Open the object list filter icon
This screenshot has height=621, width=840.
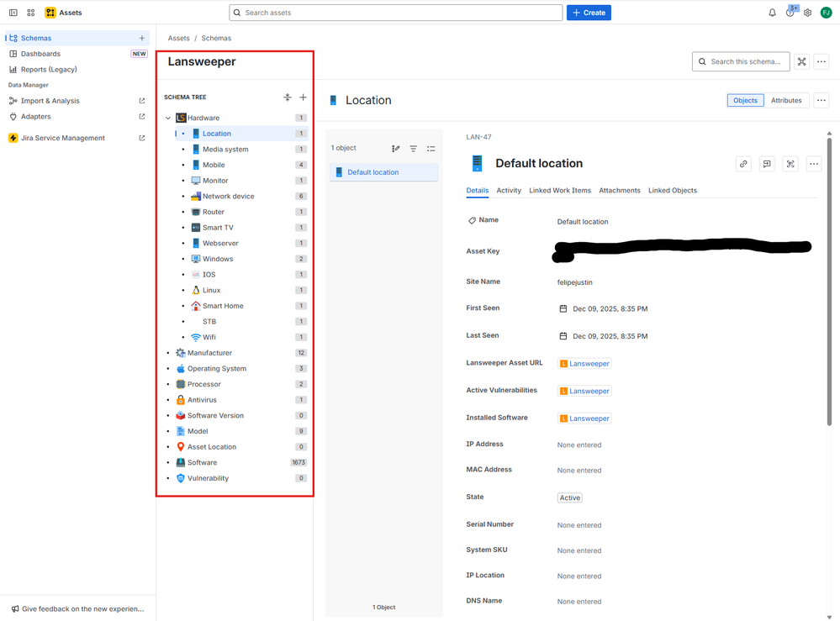[414, 148]
